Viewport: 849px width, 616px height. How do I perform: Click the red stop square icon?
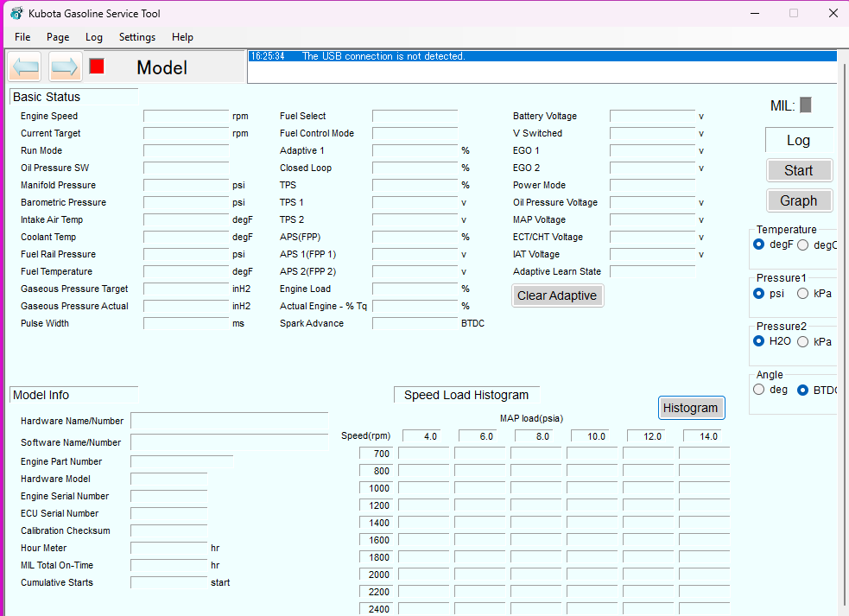point(97,67)
